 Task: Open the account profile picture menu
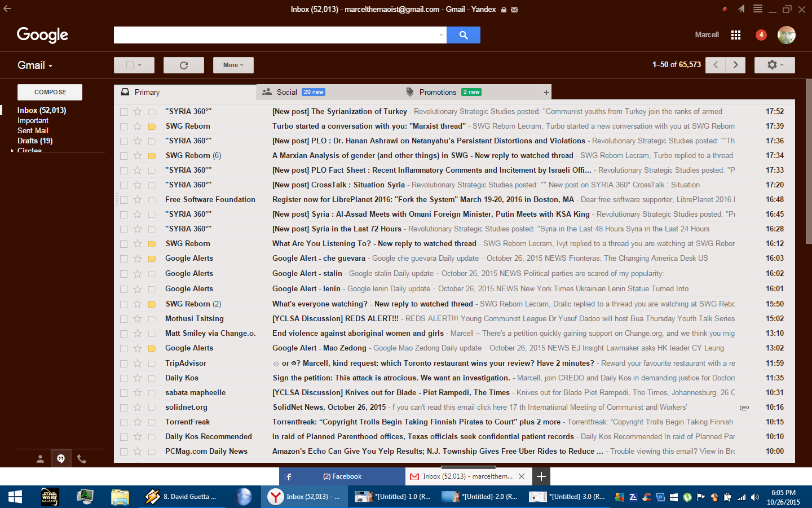pos(787,35)
